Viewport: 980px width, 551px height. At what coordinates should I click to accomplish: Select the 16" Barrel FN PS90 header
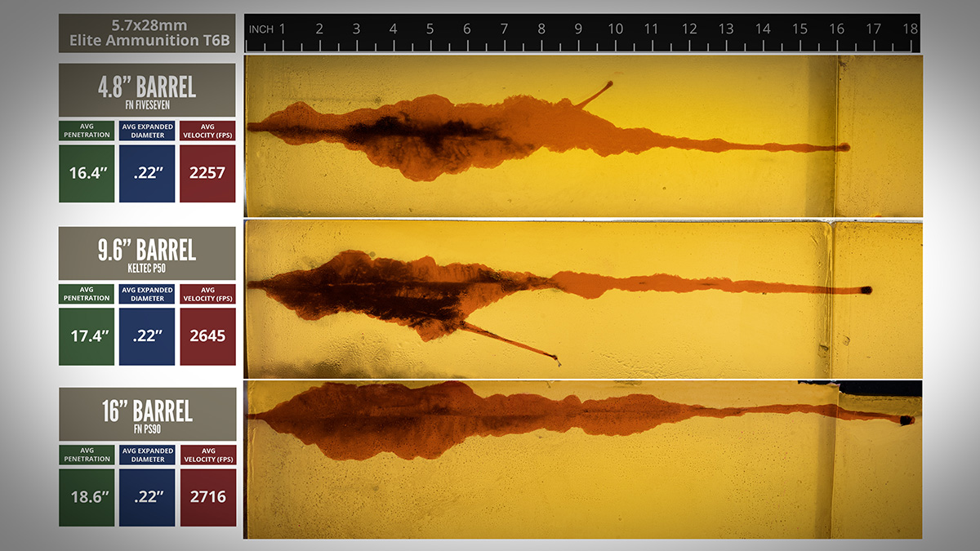click(147, 414)
